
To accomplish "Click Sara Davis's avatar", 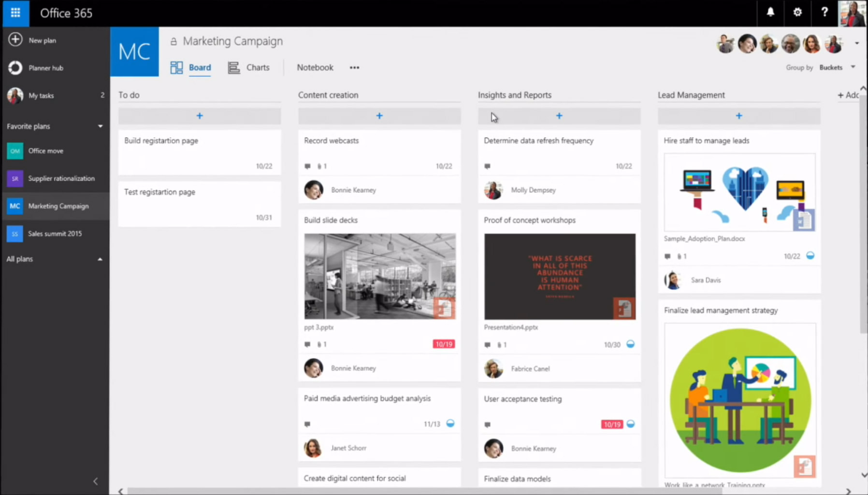I will (673, 280).
